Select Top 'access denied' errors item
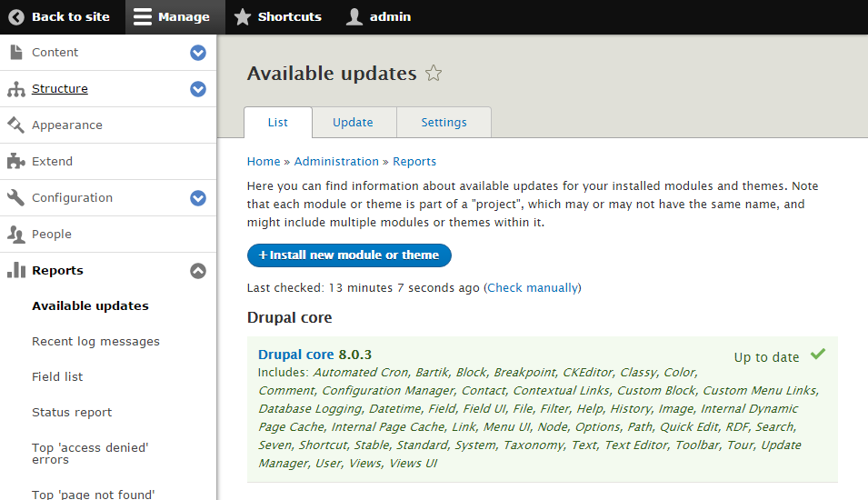 point(90,454)
